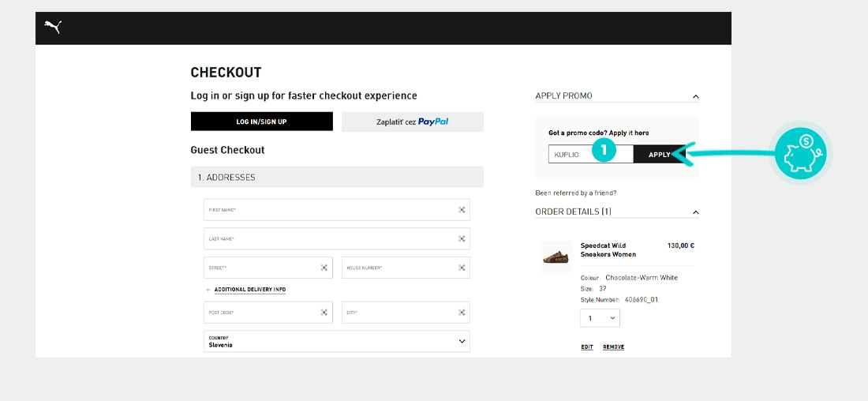
Task: Pay with the PayPal button
Action: click(x=412, y=122)
